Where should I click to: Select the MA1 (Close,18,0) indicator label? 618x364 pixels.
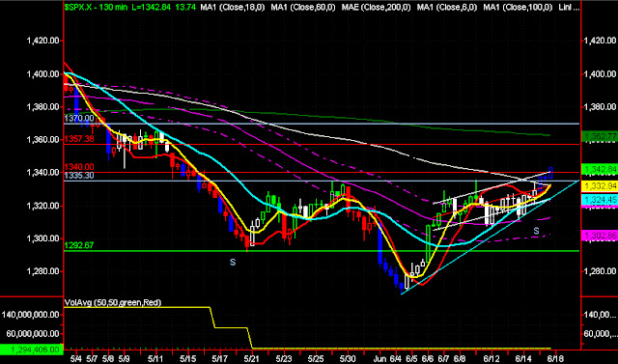(x=232, y=8)
